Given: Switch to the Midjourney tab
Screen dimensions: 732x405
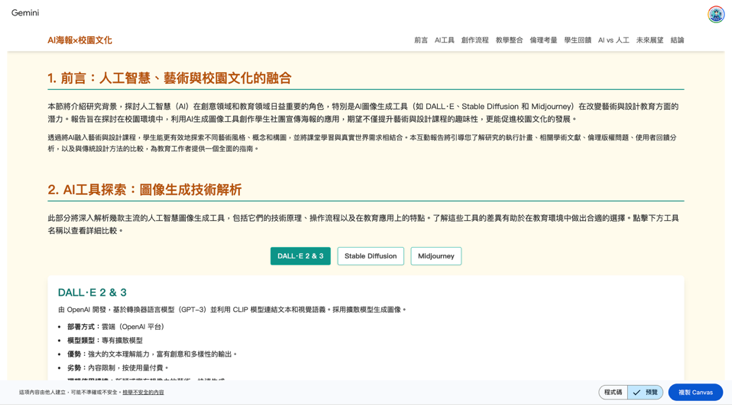Looking at the screenshot, I should 436,256.
